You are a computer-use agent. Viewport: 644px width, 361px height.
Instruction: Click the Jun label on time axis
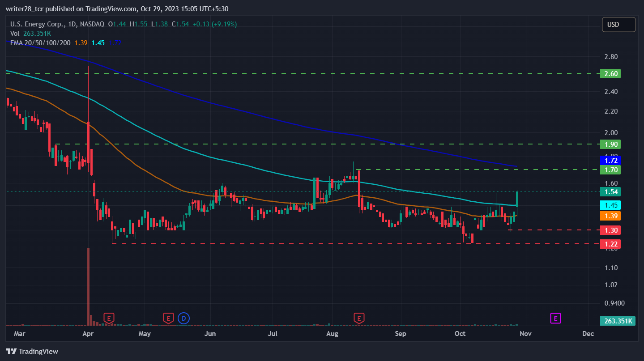click(x=210, y=334)
